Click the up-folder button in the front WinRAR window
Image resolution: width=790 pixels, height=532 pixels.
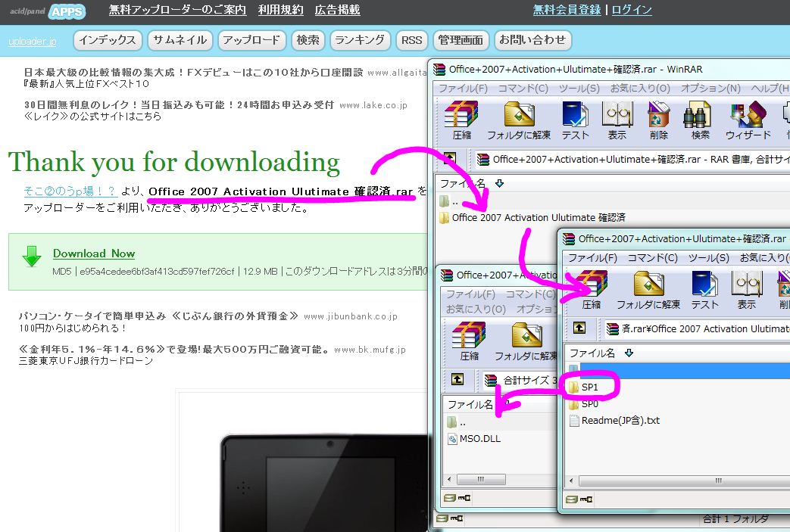(579, 328)
